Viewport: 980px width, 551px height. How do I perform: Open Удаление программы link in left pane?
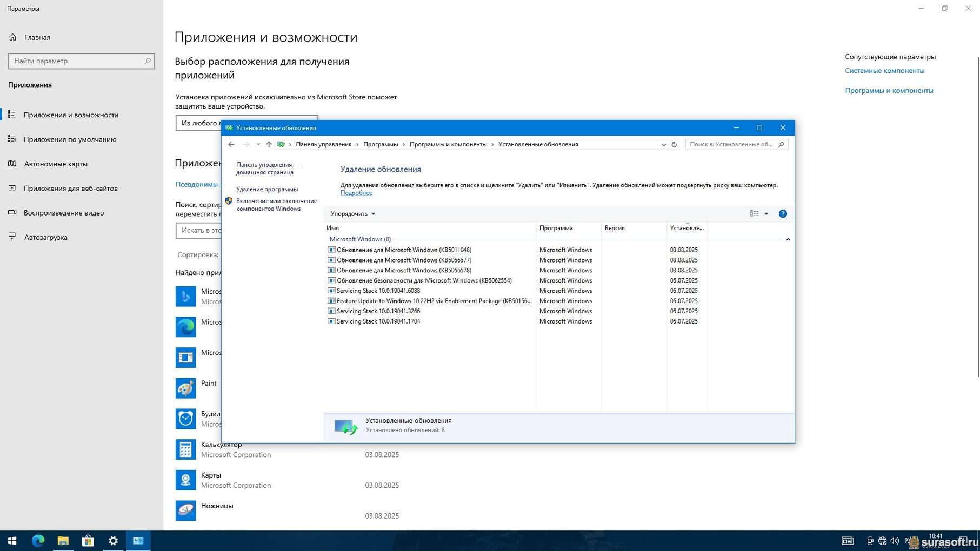pos(266,189)
